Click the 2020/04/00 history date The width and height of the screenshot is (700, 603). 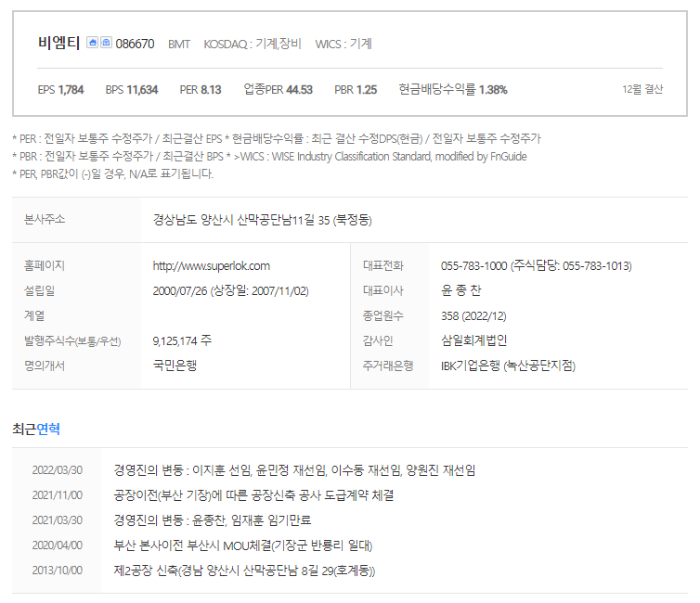58,545
